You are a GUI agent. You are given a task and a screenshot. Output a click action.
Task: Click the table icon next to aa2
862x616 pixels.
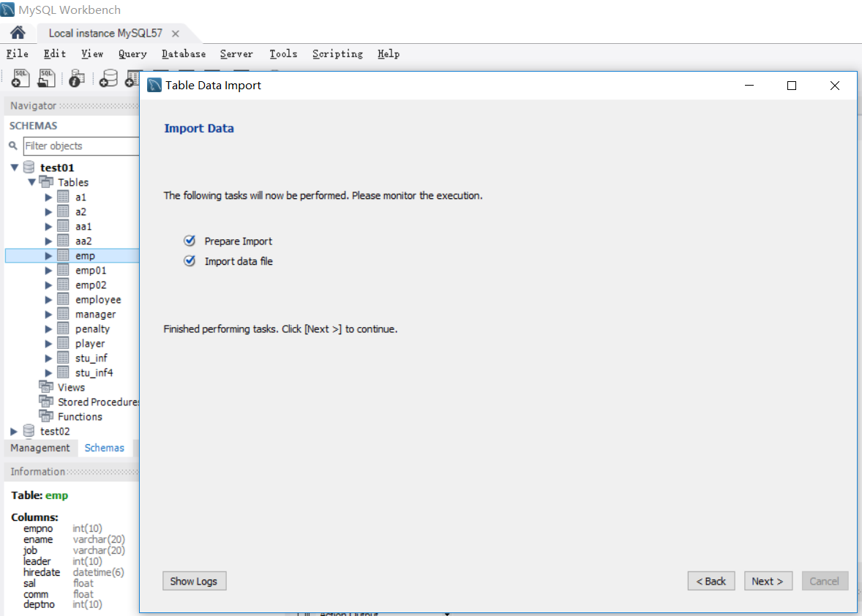coord(63,241)
